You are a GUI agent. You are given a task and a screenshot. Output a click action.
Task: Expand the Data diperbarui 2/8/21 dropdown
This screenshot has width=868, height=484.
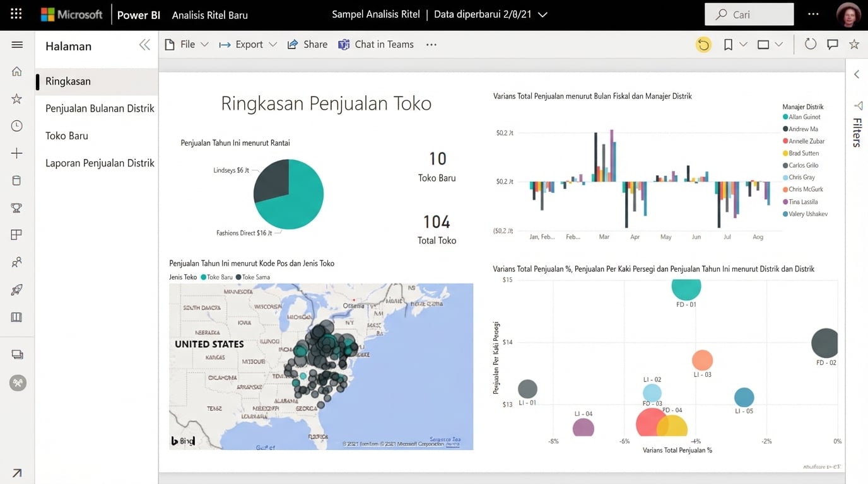click(541, 14)
